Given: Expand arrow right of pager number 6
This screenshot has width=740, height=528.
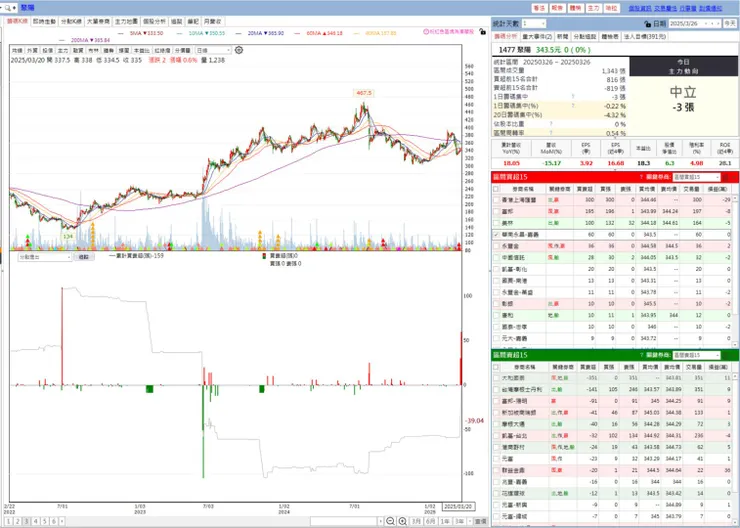Looking at the screenshot, I should [62, 521].
